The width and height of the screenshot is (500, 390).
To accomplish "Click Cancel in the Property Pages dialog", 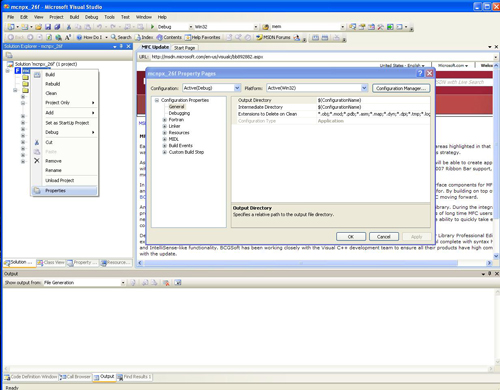I will click(x=384, y=237).
